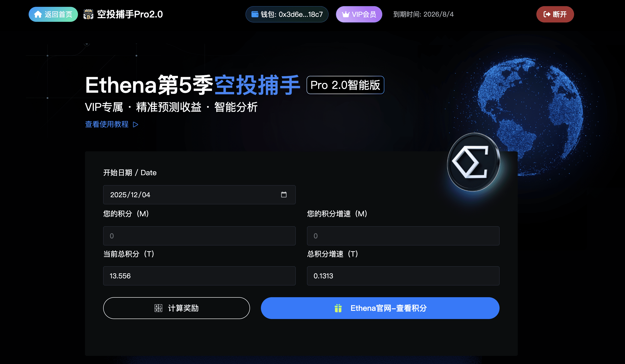Click the wallet icon beside 钱包 address
The image size is (625, 364).
coord(255,14)
